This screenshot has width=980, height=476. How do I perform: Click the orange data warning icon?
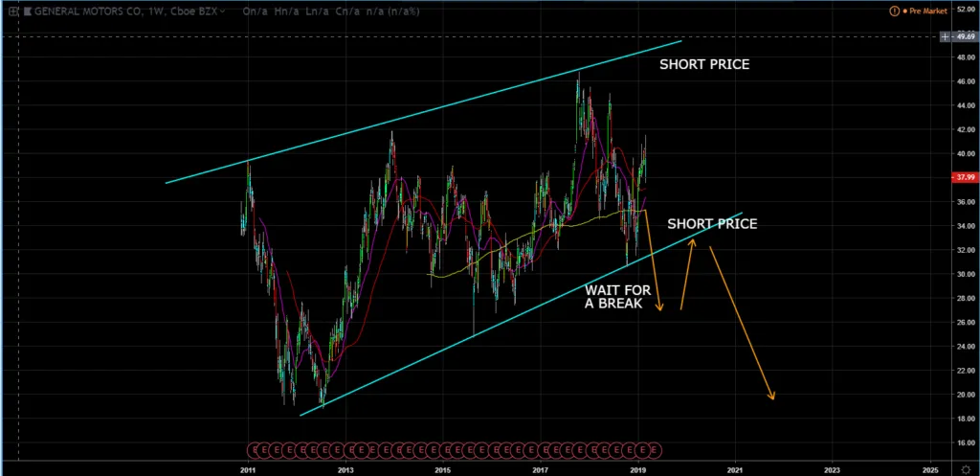tap(894, 11)
